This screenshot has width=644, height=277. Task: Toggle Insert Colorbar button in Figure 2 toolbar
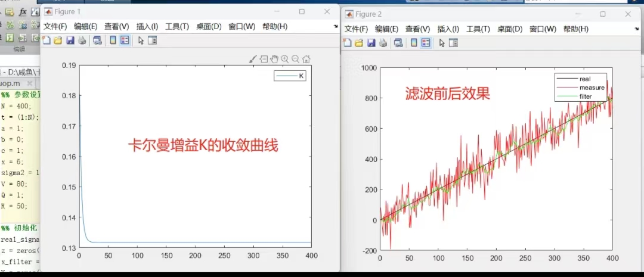[x=414, y=43]
